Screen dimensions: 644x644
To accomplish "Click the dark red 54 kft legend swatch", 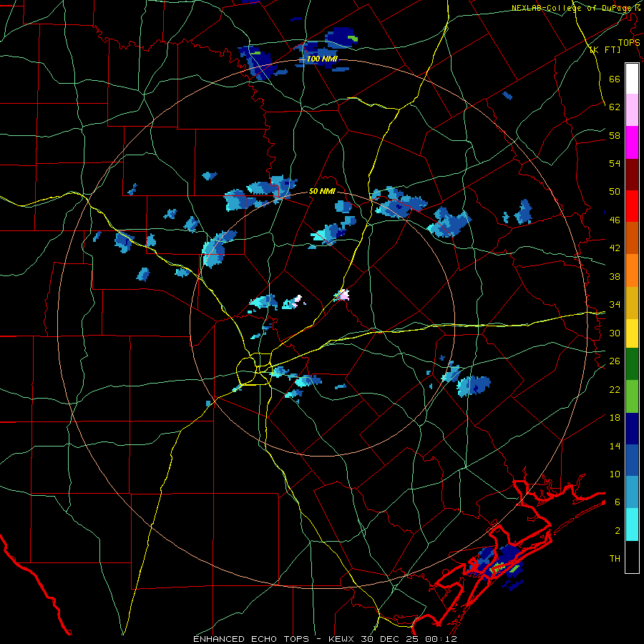I will click(x=632, y=174).
